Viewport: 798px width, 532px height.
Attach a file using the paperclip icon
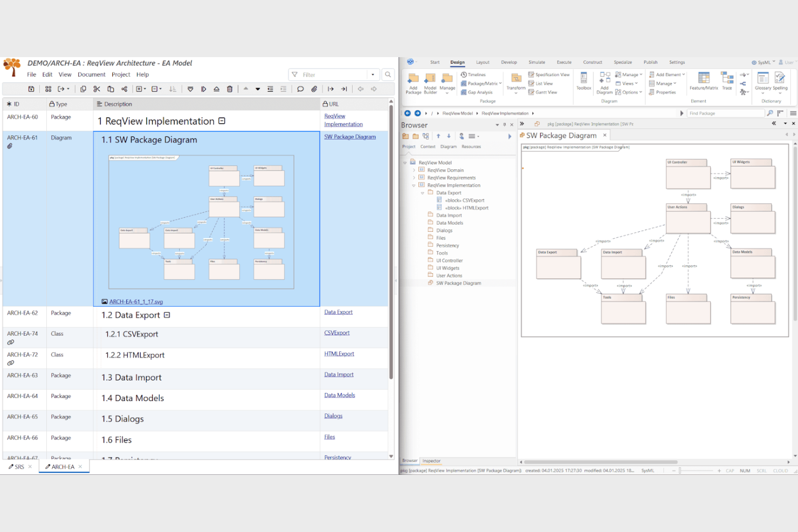coord(314,89)
